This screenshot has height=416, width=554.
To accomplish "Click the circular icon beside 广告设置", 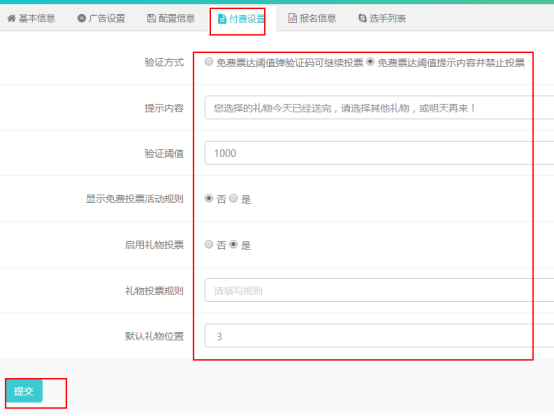I will tap(82, 18).
